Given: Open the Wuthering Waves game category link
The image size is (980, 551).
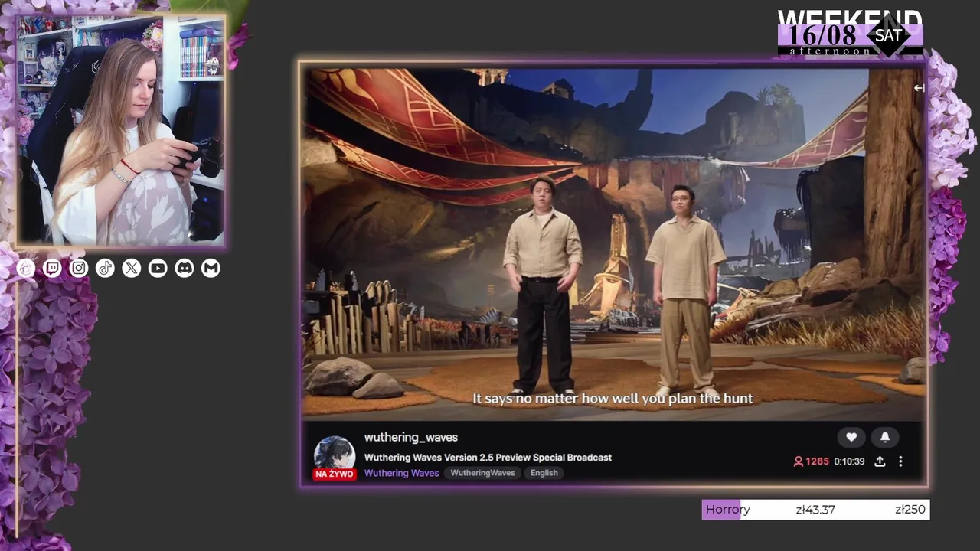Looking at the screenshot, I should 401,473.
